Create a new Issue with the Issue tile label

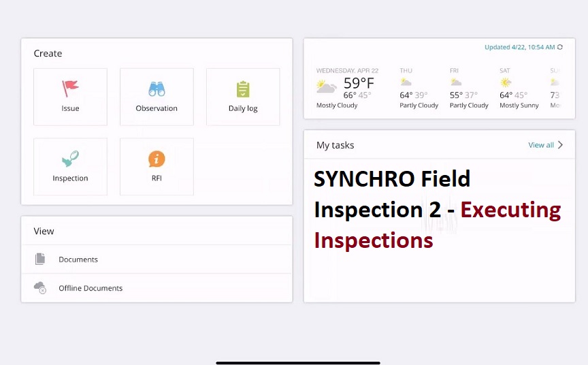click(70, 108)
